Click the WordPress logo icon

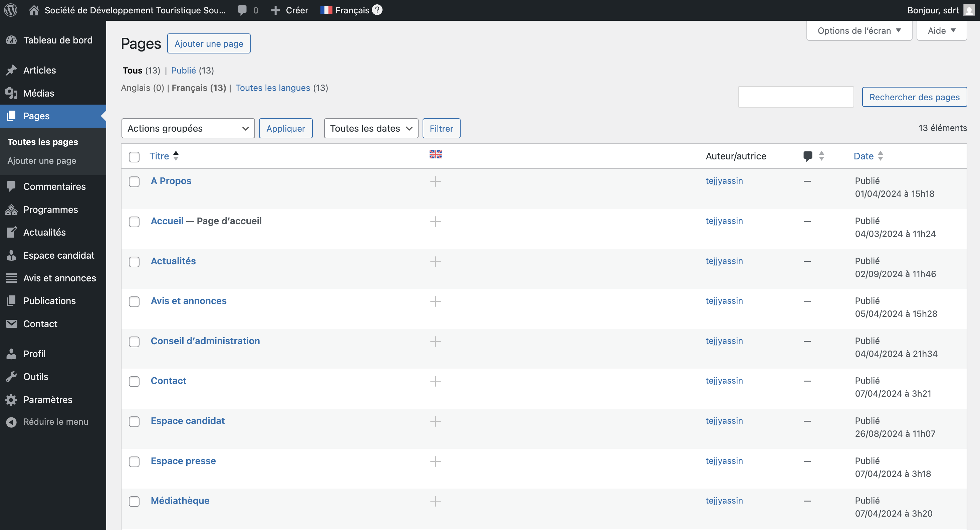tap(11, 10)
